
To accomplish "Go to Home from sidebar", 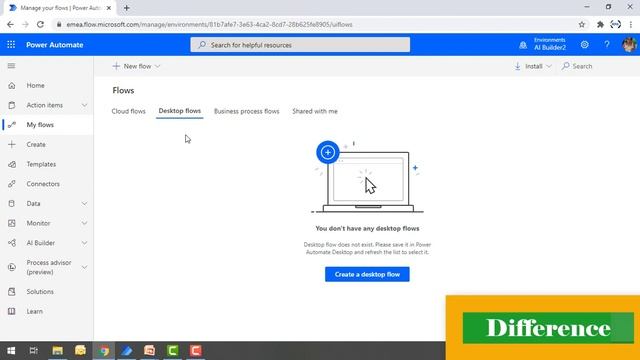I will (x=36, y=86).
